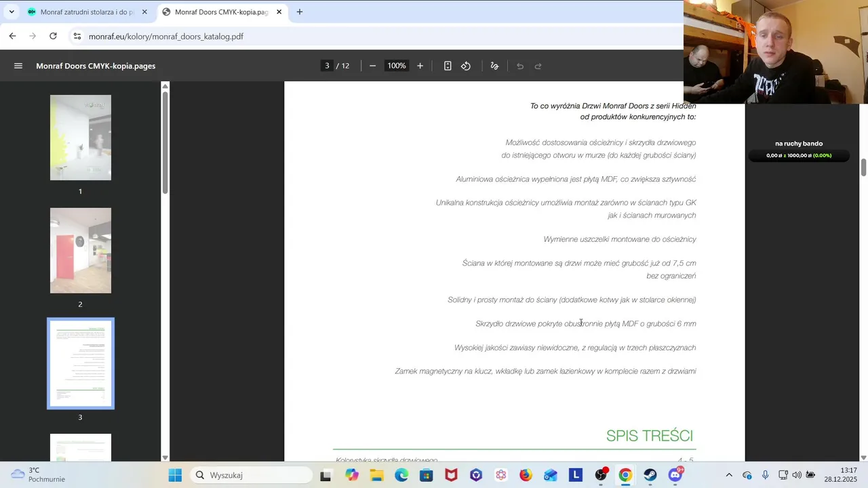868x488 pixels.
Task: Click the PDF page number field
Action: pos(327,66)
